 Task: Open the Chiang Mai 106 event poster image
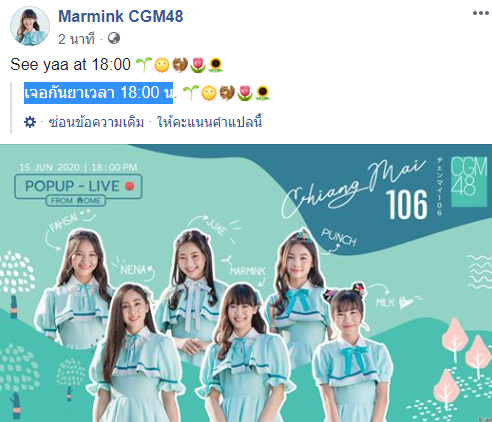coord(246,283)
